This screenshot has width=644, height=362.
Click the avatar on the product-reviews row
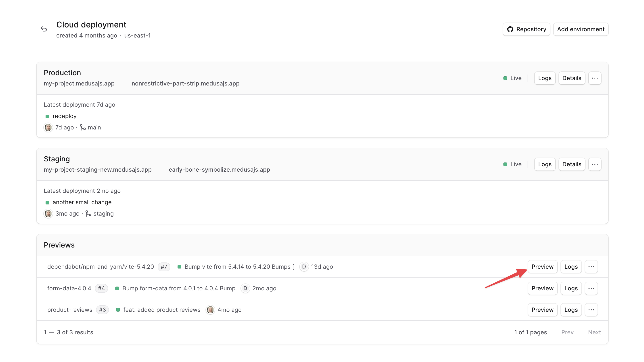click(x=210, y=310)
